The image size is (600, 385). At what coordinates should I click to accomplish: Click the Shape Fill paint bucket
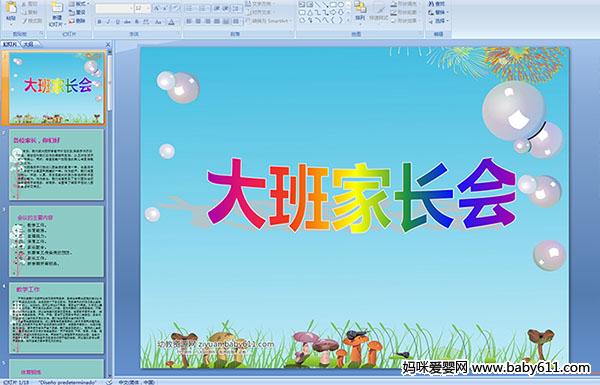pos(394,4)
